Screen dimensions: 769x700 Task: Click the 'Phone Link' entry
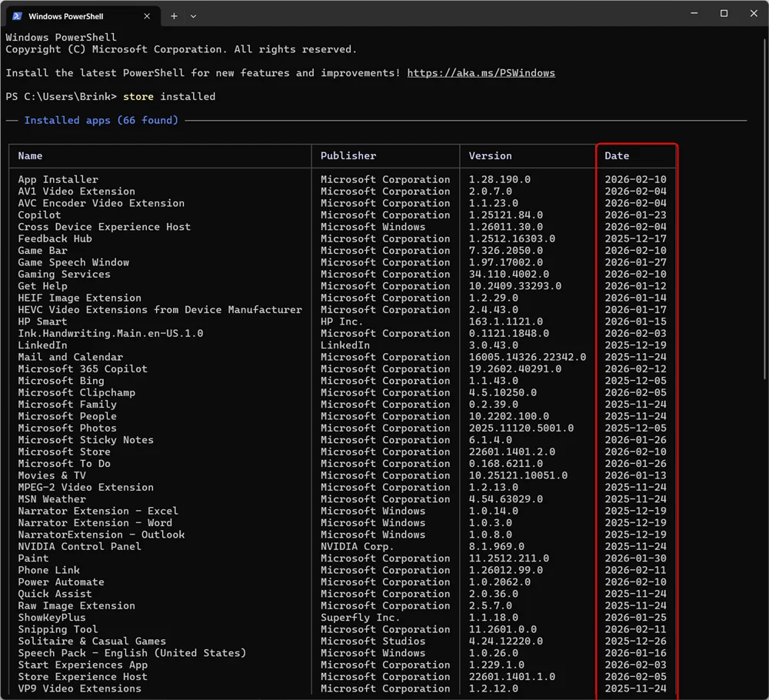click(49, 570)
